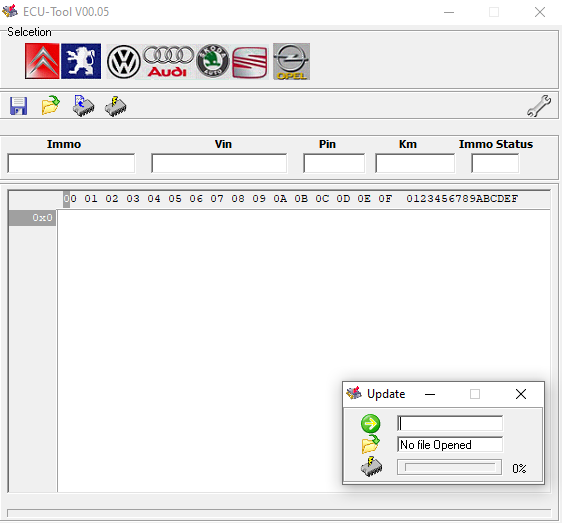Select the Skoda brand logo
562x523 pixels.
(213, 62)
